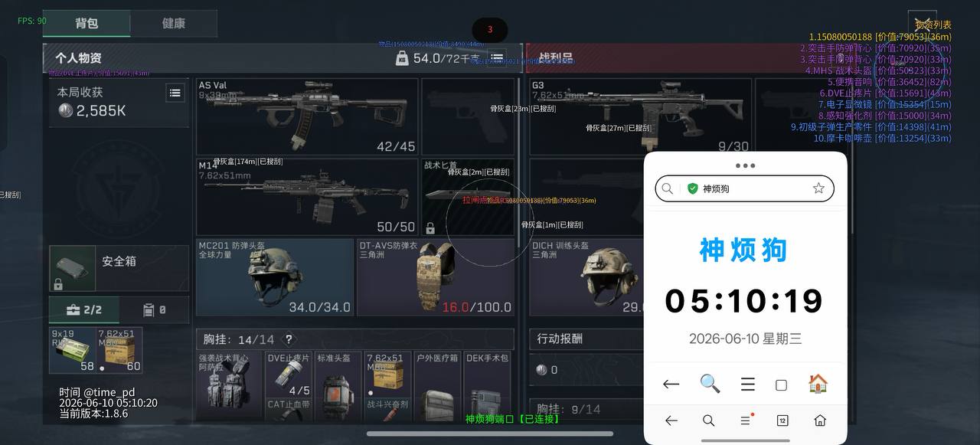Select the 战斗兴奋剂 combat stimulant
Screen dimensions: 980x445
[x=387, y=410]
